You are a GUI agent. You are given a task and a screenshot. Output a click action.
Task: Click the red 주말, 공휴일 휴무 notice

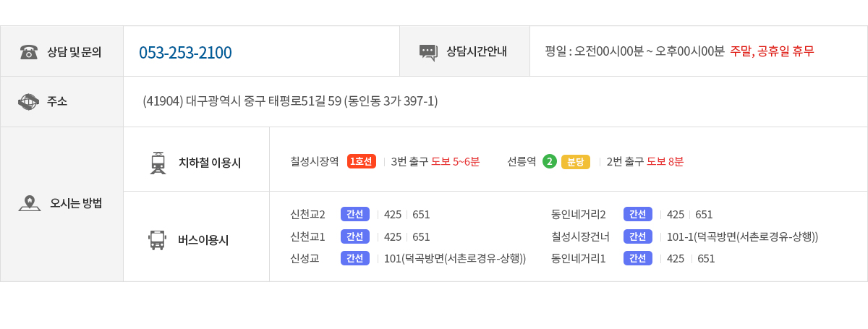click(773, 51)
